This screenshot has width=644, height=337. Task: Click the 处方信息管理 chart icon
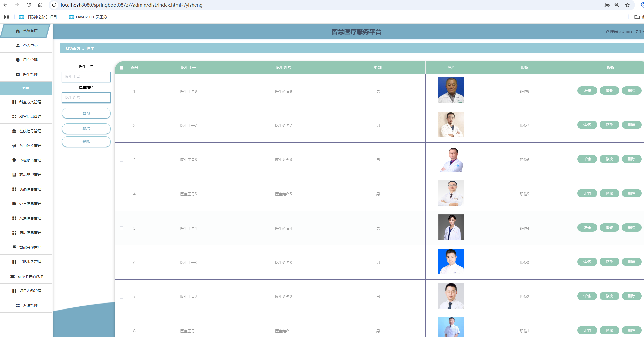click(x=14, y=204)
